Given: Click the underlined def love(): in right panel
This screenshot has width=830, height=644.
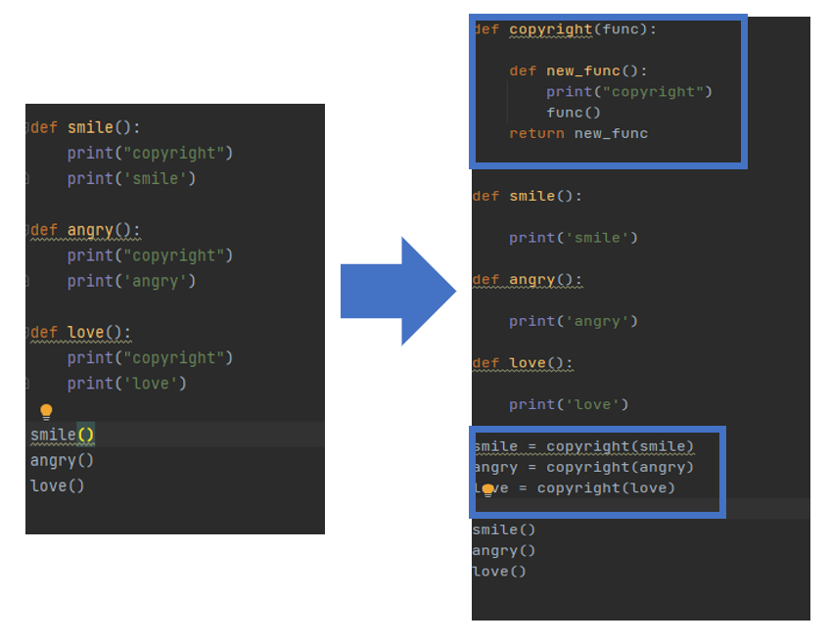Looking at the screenshot, I should pyautogui.click(x=507, y=363).
